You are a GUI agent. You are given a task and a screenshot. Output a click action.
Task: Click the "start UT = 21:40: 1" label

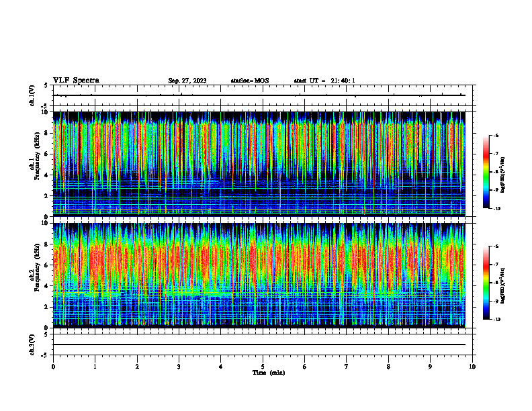(324, 81)
